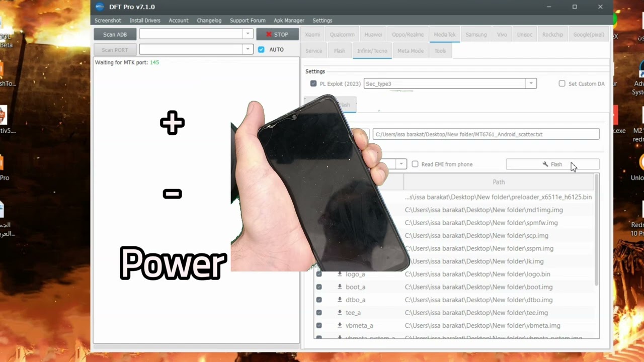This screenshot has width=644, height=362.
Task: Click the Scan ADB button
Action: [115, 34]
